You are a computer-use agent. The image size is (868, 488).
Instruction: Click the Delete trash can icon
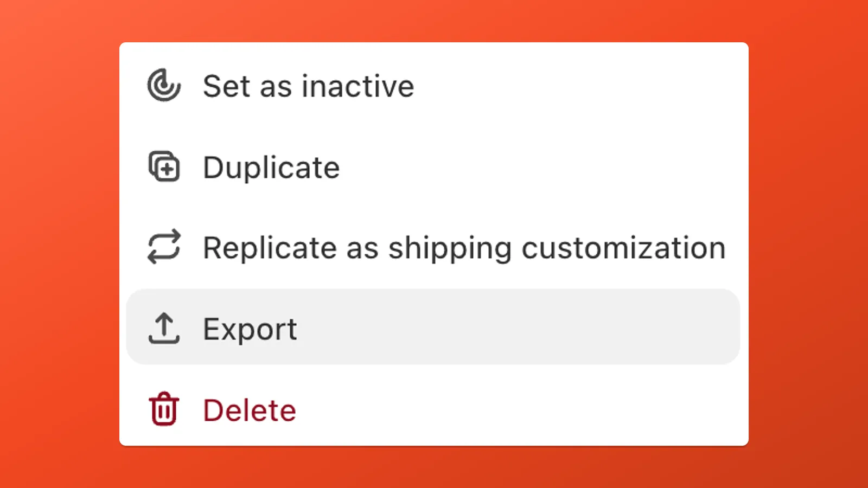(x=164, y=409)
